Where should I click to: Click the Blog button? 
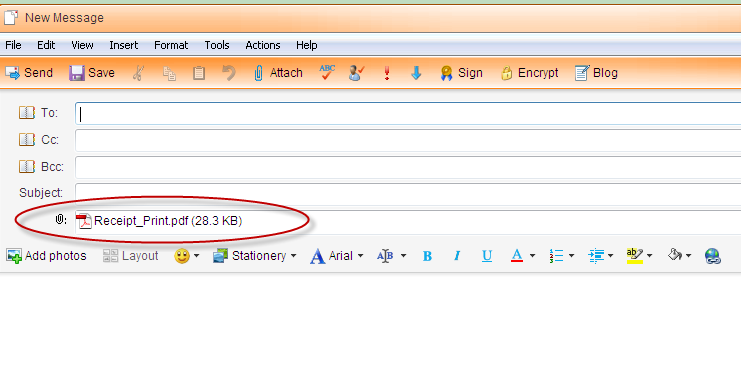click(x=596, y=73)
